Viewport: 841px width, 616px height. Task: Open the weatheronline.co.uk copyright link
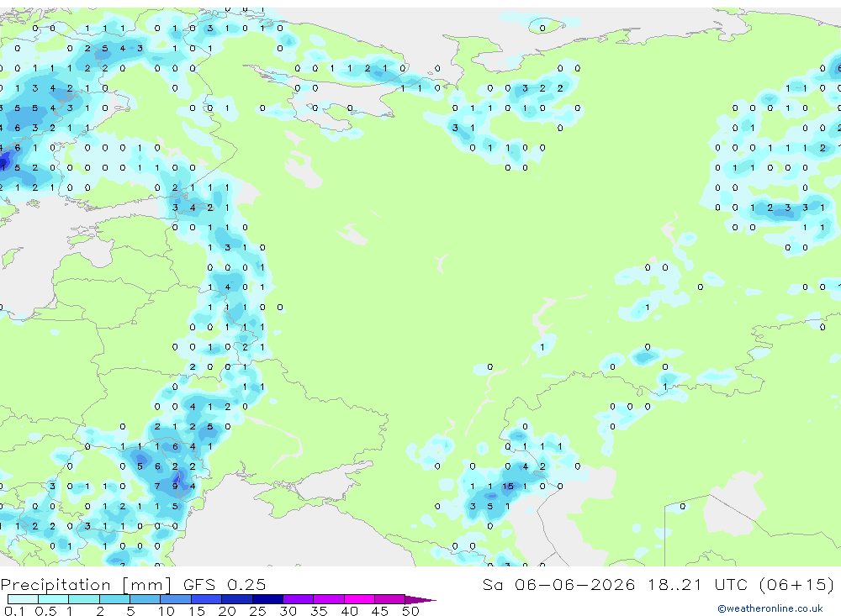(770, 608)
